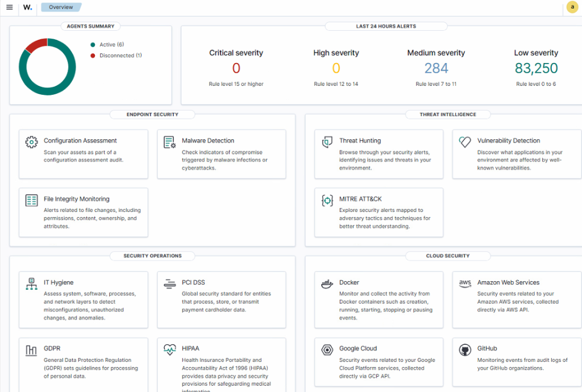Click the Wazuh logo icon
The image size is (582, 392).
27,7
